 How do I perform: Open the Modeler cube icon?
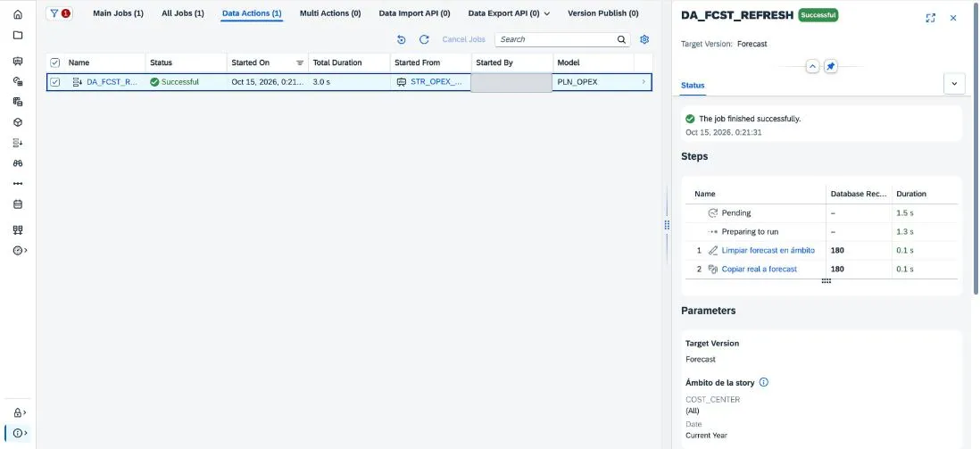[x=18, y=122]
